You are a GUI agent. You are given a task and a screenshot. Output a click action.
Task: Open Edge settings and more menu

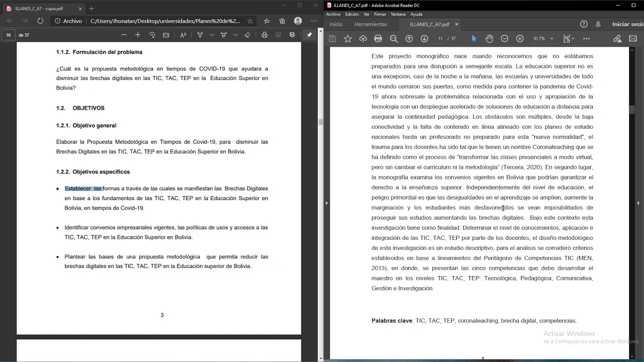[314, 21]
